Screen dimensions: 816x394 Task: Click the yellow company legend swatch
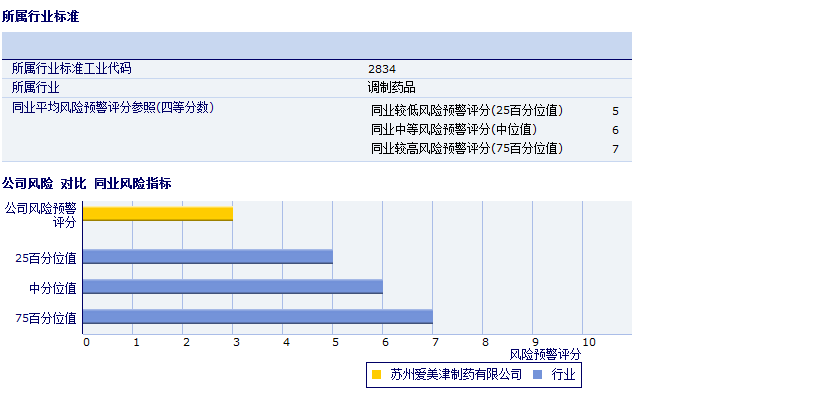[377, 374]
